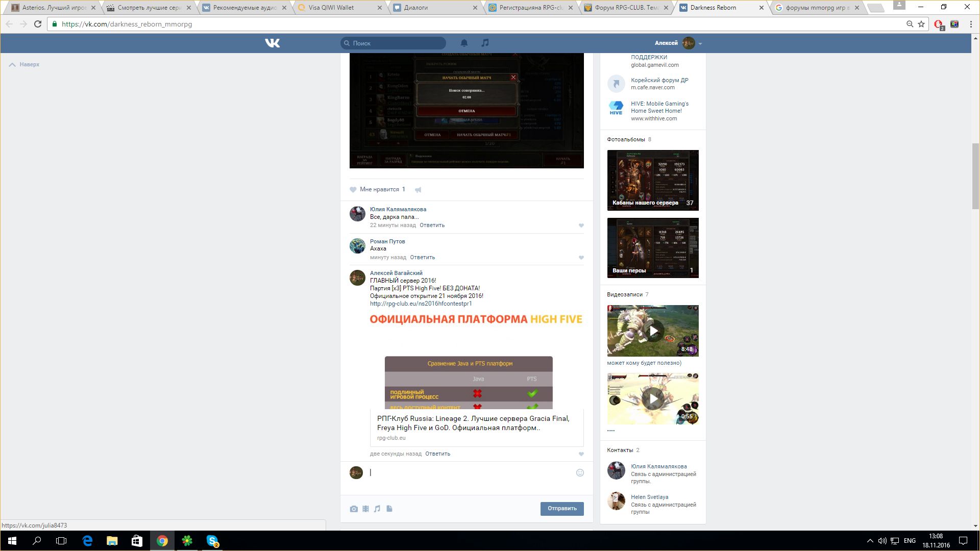Attach a photo using the camera icon
The image size is (980, 551).
(x=354, y=509)
